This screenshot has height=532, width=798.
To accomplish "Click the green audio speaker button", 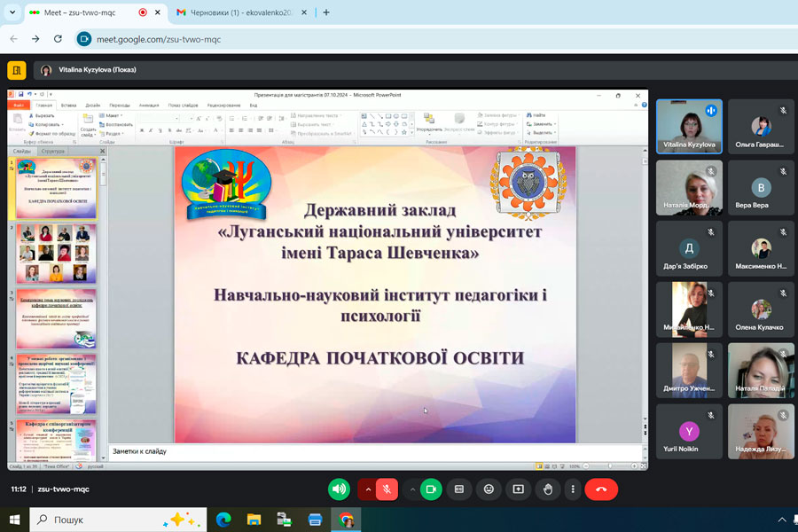I will point(339,489).
